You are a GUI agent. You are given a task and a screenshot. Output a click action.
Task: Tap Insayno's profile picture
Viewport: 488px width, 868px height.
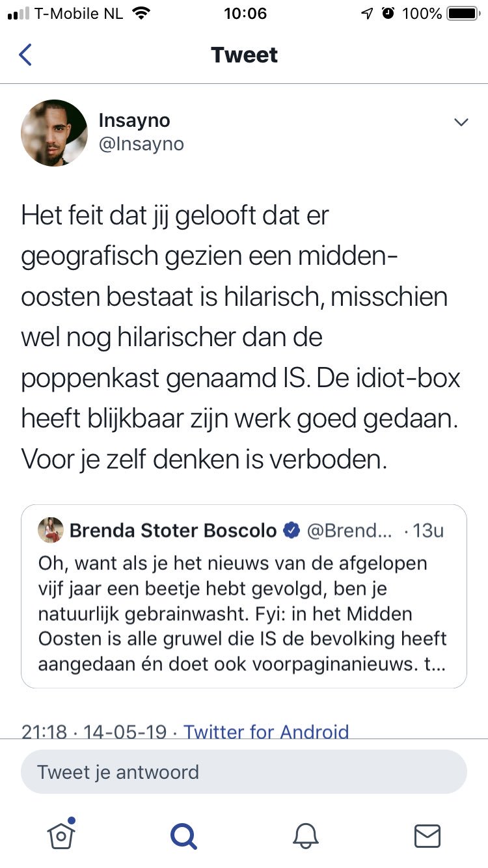[54, 133]
